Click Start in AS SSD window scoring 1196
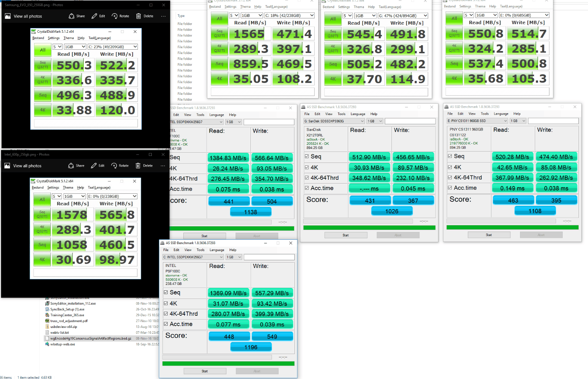 tap(205, 371)
